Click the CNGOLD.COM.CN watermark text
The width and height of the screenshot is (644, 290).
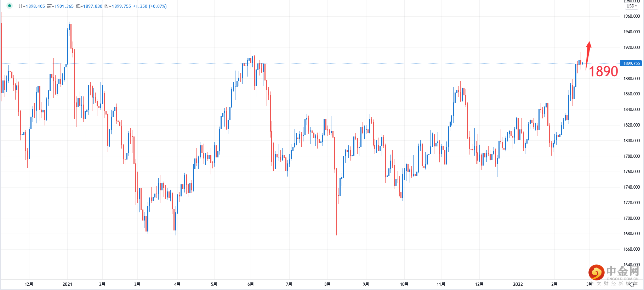pyautogui.click(x=623, y=279)
